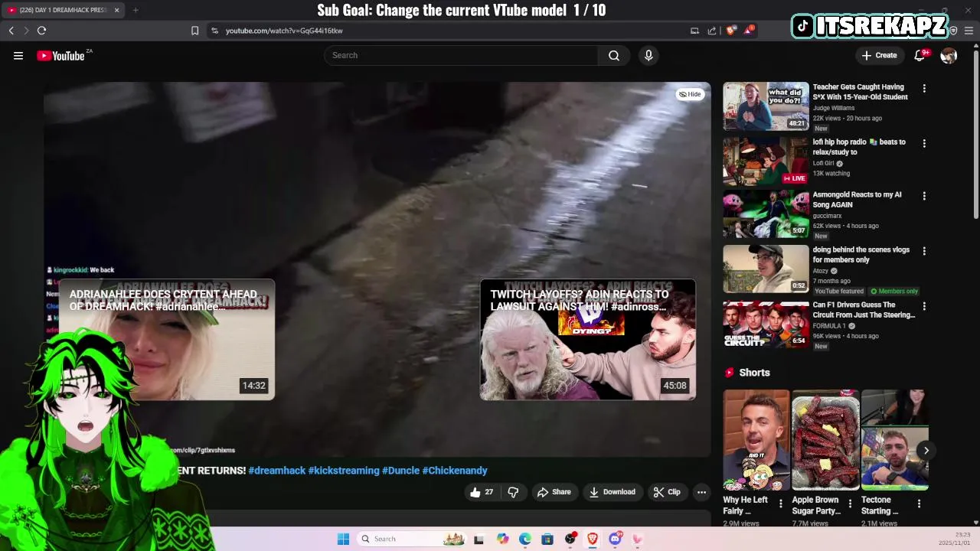The width and height of the screenshot is (980, 551).
Task: Click the Share button
Action: (x=554, y=492)
